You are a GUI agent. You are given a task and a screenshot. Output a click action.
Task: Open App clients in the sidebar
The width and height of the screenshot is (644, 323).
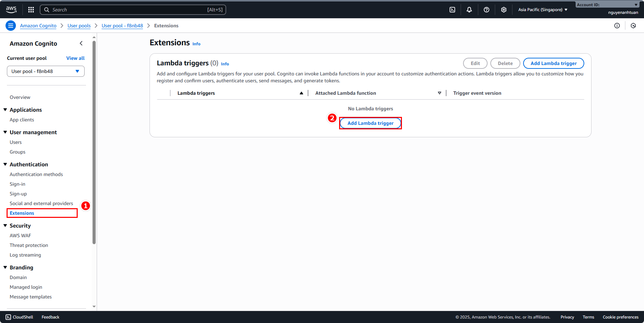[22, 120]
